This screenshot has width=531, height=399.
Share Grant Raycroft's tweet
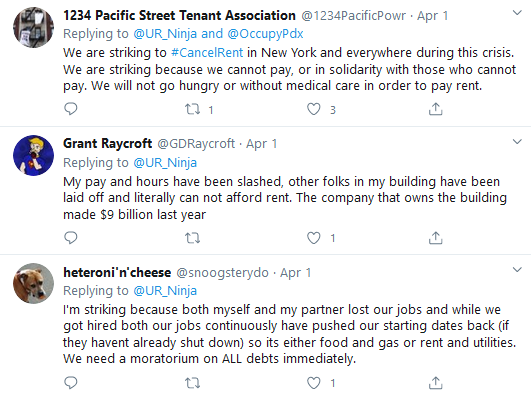coord(436,238)
